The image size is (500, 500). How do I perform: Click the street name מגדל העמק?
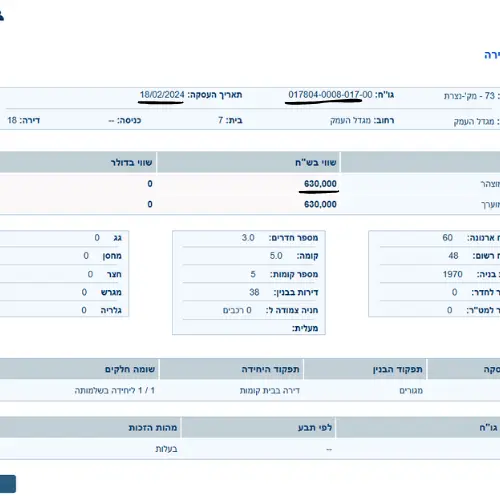350,120
